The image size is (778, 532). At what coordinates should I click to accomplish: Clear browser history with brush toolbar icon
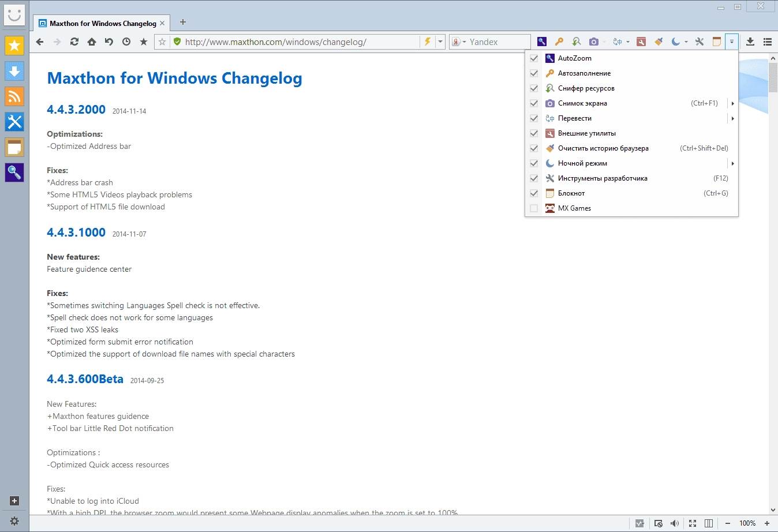[x=659, y=42]
